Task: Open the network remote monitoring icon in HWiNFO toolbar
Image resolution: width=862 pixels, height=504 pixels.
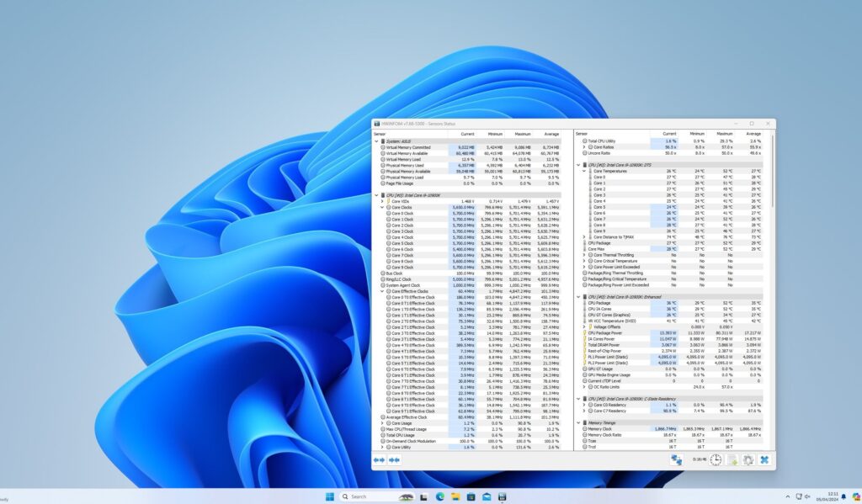Action: tap(676, 460)
